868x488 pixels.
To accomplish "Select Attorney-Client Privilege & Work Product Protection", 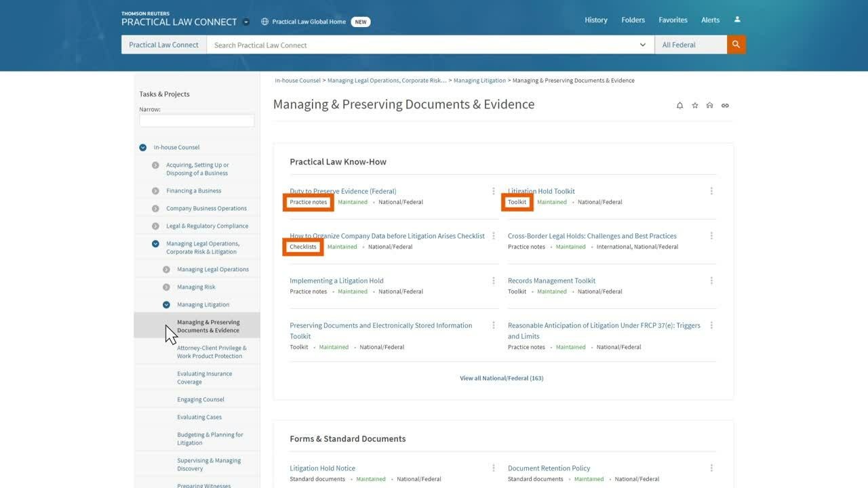I will [x=212, y=352].
